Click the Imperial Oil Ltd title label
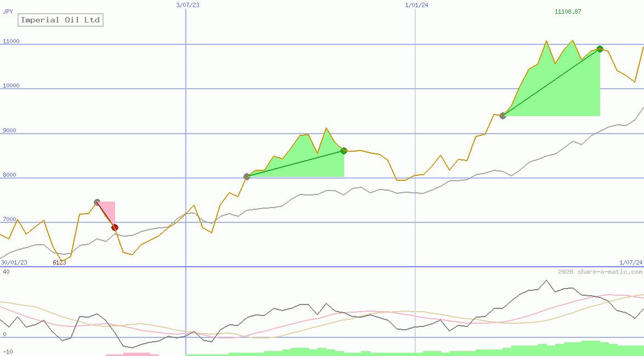Image resolution: width=644 pixels, height=356 pixels. (60, 20)
